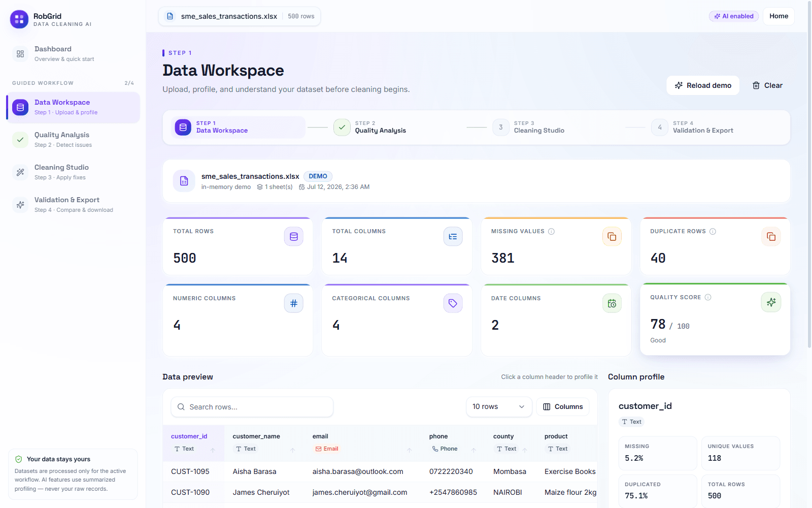Sort by customer_id column arrow

coord(213,450)
